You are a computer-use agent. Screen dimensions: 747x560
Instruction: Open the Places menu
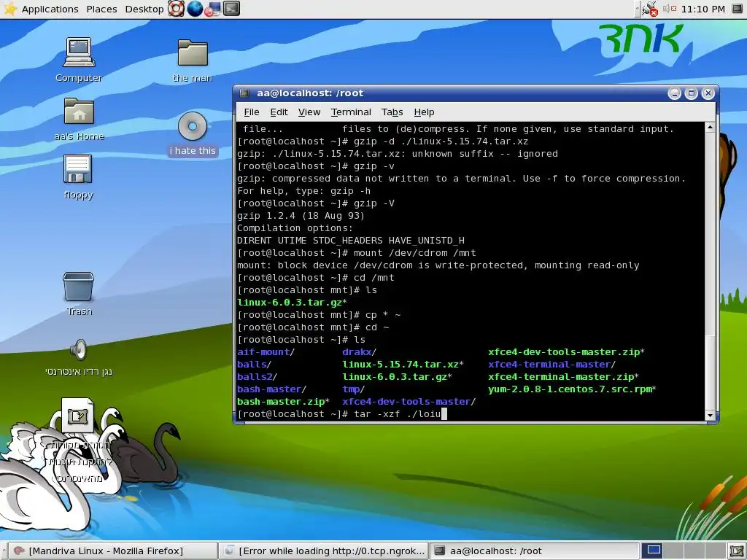pyautogui.click(x=101, y=9)
